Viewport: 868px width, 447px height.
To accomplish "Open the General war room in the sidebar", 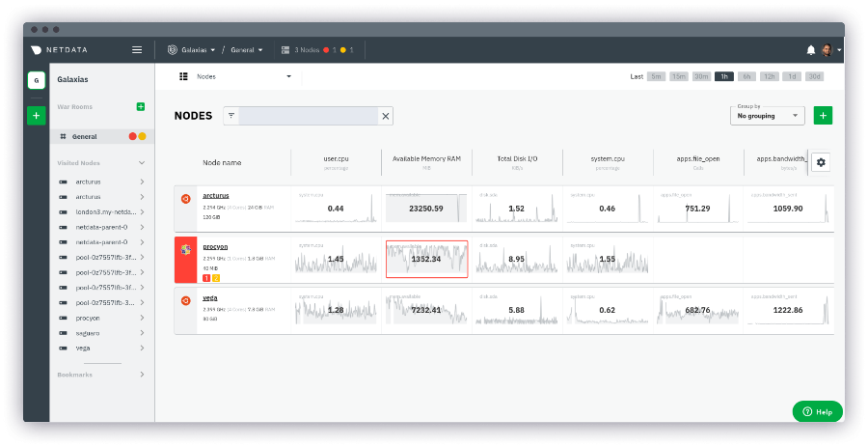I will pyautogui.click(x=85, y=136).
